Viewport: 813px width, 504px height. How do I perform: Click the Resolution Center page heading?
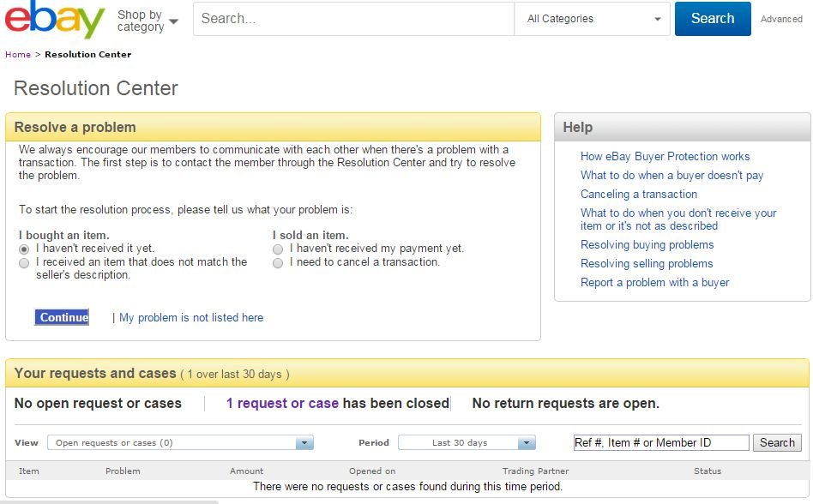click(x=96, y=88)
